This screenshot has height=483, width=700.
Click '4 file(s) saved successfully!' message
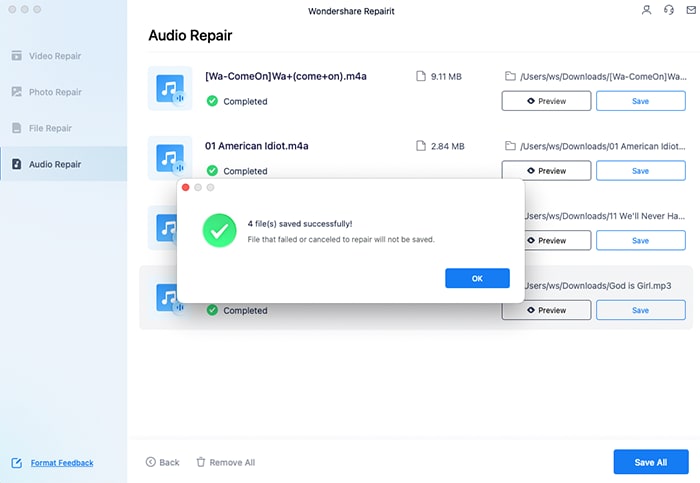pyautogui.click(x=300, y=224)
